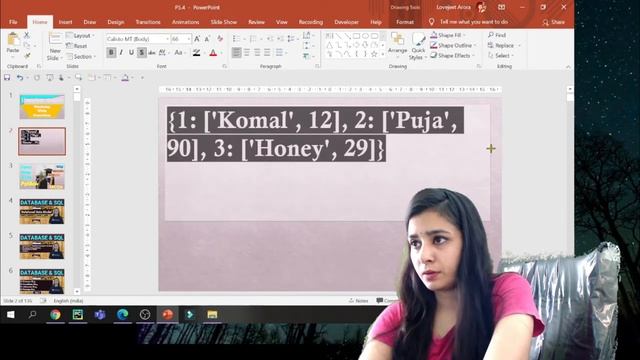This screenshot has width=640, height=360.
Task: Select the oval shape from gallery
Action: point(365,36)
